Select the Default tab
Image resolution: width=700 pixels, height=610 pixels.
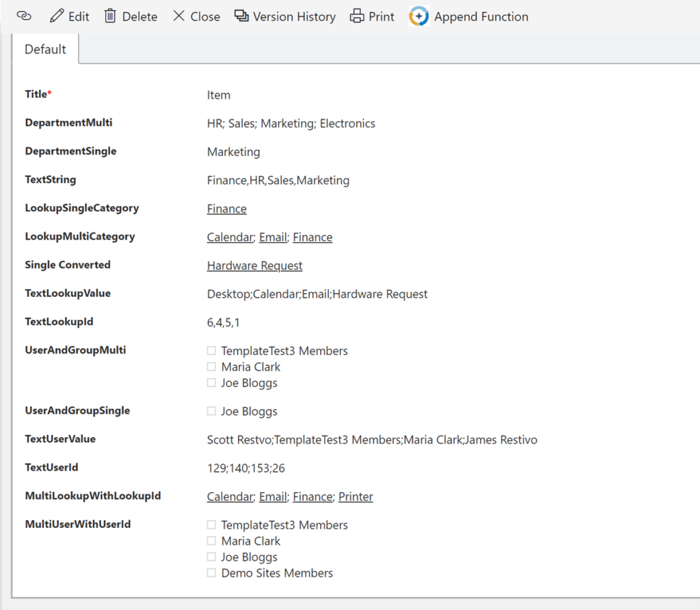(46, 49)
